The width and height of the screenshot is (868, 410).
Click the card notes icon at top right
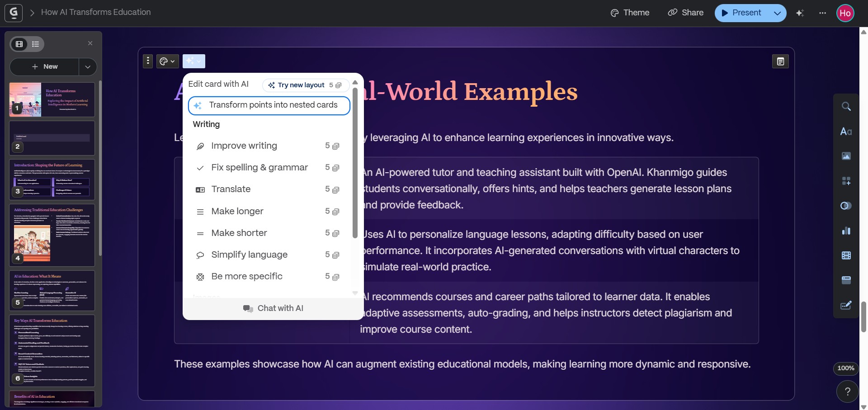click(780, 61)
